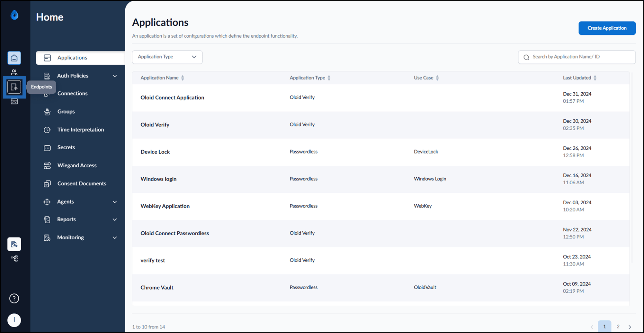This screenshot has width=644, height=333.
Task: Sort by Last Updated column arrows
Action: coord(595,78)
